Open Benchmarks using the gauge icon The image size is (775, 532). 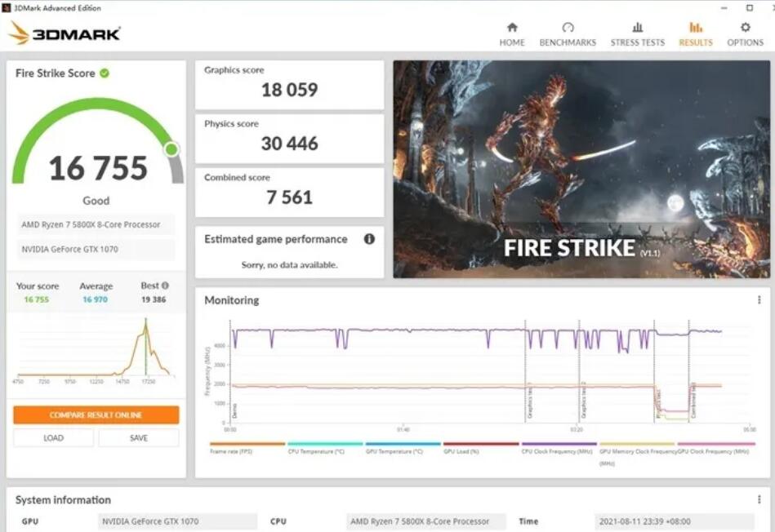coord(567,27)
